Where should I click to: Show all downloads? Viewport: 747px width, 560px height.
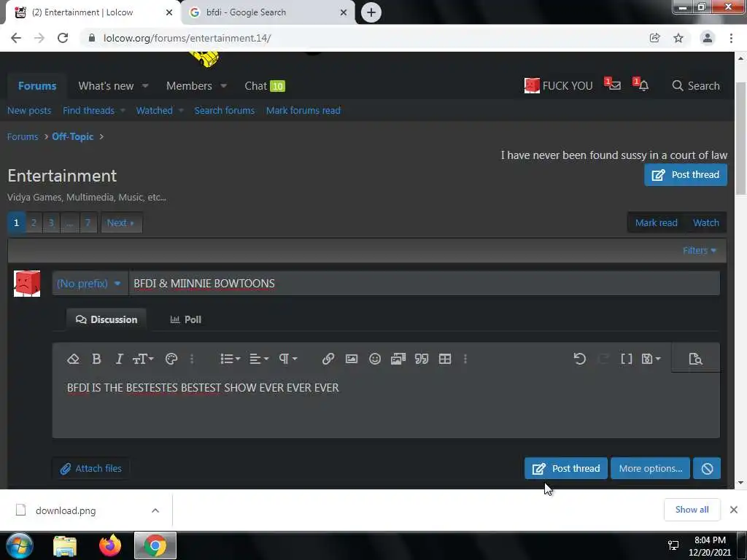pos(692,510)
